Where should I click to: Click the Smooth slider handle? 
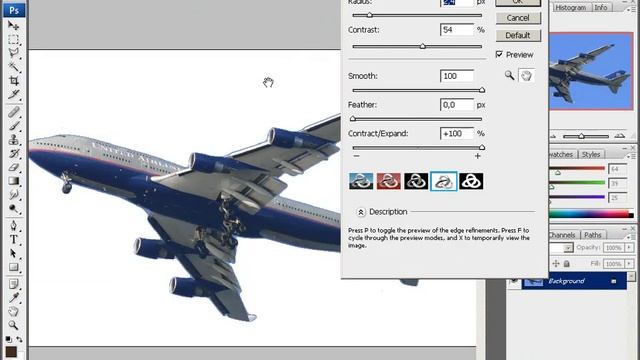(482, 90)
